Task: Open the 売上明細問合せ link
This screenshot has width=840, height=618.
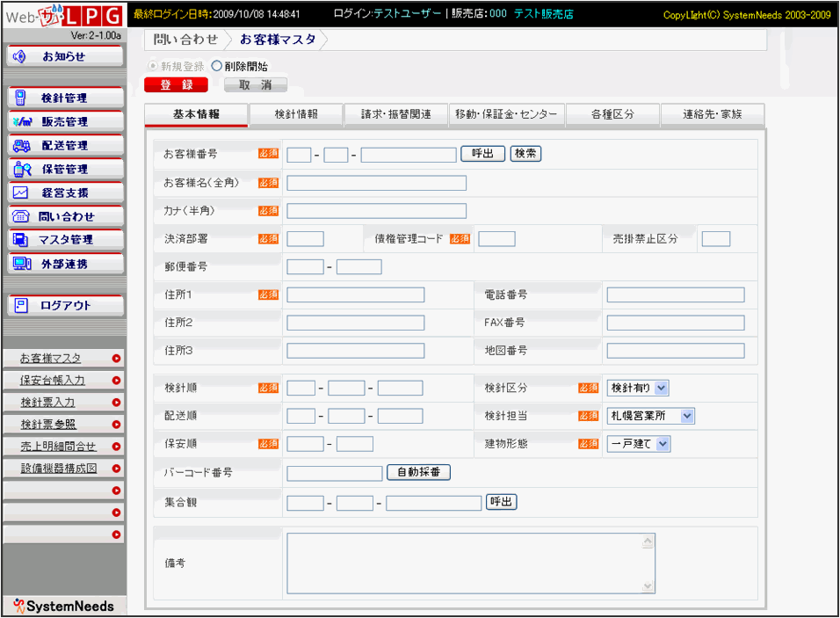Action: coord(58,446)
